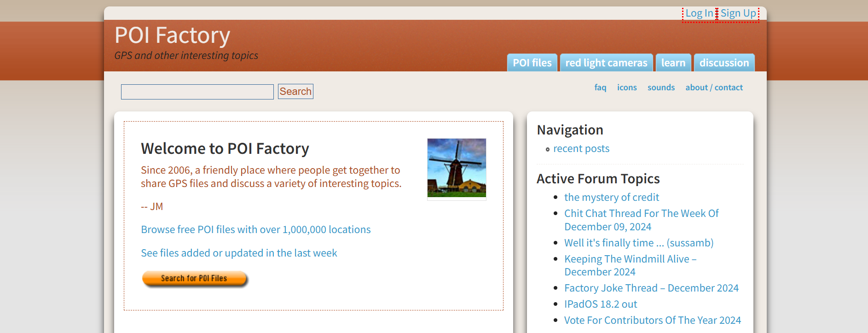Open the IPadOS 18.2 out topic
Screen dimensions: 868x333
(601, 304)
